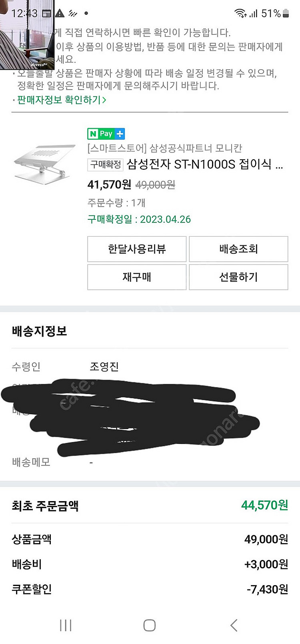
Task: Tap the 최초 주문금액 44,570원 total
Action: click(264, 506)
